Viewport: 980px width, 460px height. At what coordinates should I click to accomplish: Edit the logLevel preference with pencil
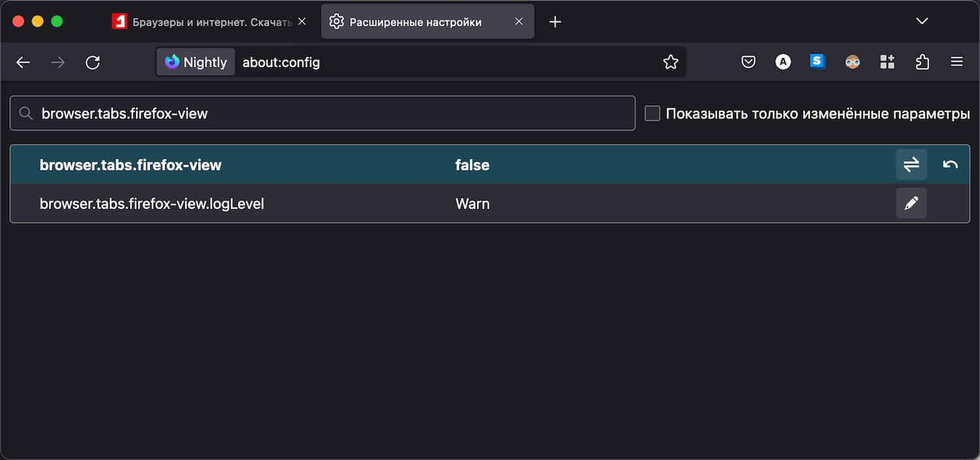[x=911, y=203]
